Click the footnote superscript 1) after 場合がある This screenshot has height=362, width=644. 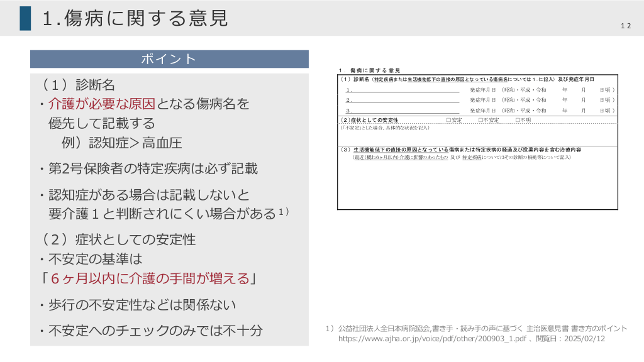pyautogui.click(x=283, y=212)
